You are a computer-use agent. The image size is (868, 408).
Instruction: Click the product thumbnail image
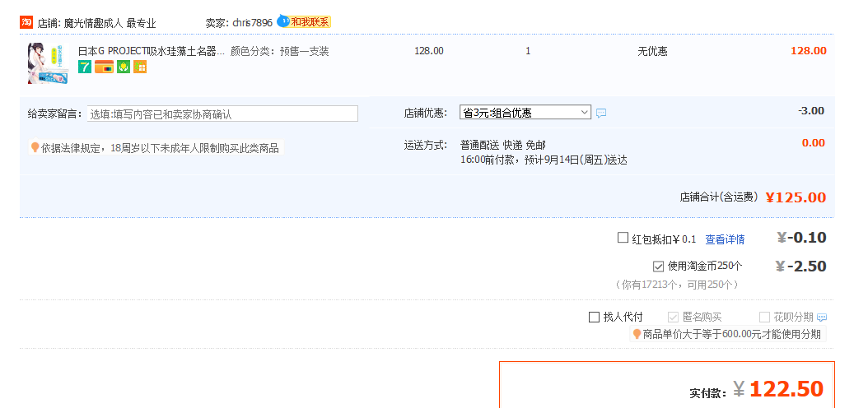[48, 63]
